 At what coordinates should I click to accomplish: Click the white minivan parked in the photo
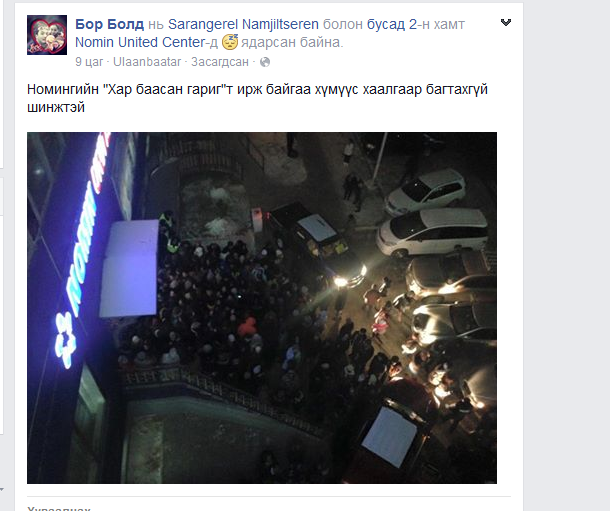[433, 232]
